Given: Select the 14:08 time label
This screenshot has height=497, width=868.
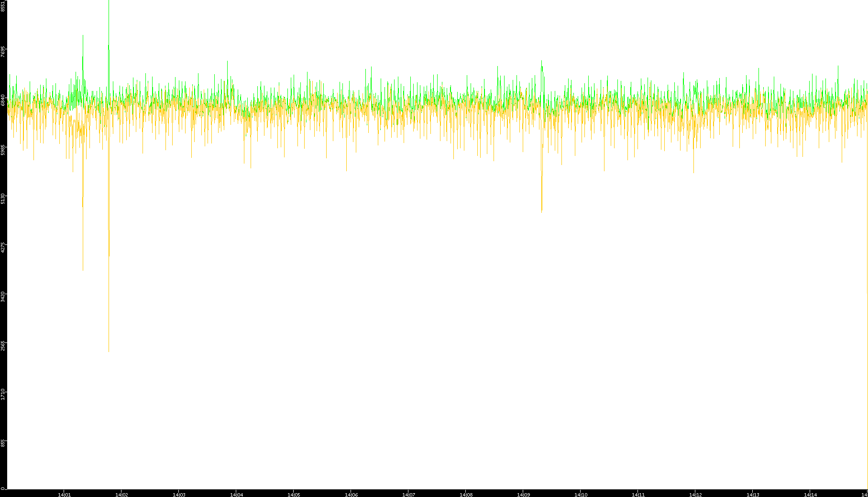Looking at the screenshot, I should (466, 495).
